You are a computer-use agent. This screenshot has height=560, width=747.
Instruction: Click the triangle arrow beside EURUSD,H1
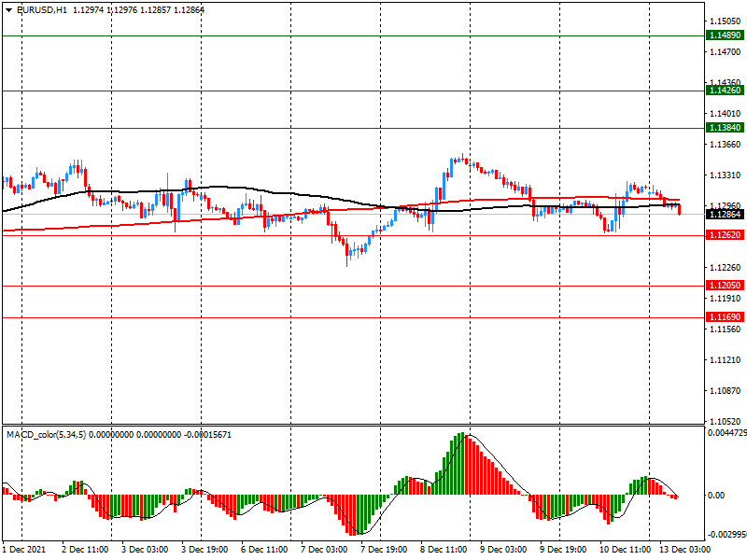(8, 10)
